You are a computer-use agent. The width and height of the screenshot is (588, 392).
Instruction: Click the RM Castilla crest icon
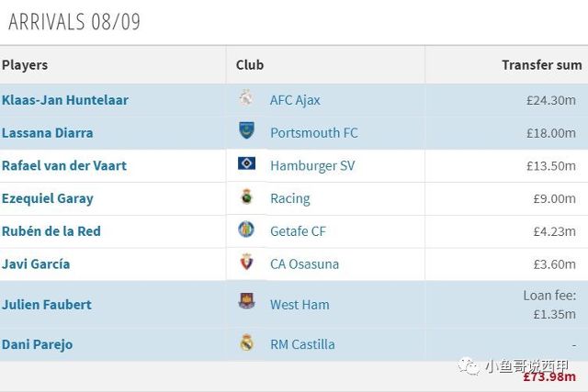[x=246, y=342]
